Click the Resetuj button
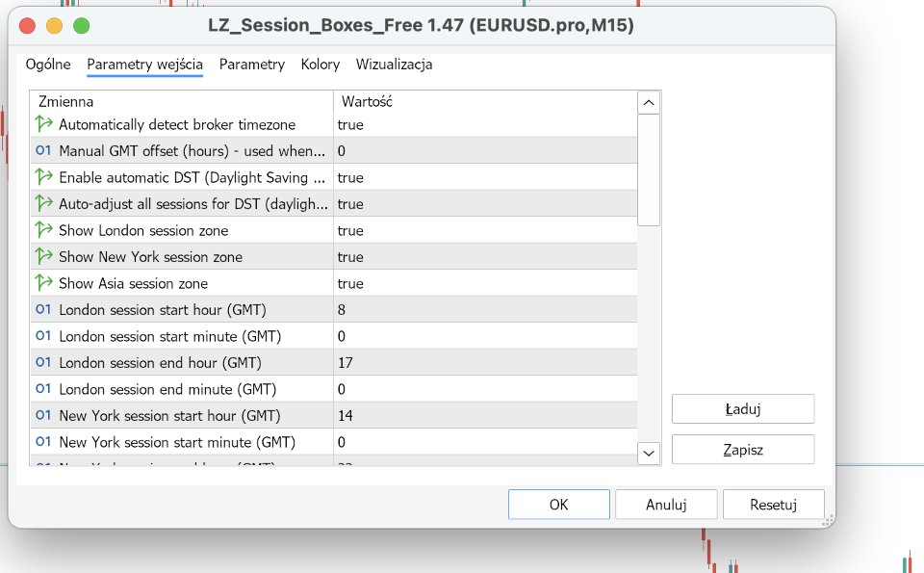This screenshot has height=573, width=924. click(774, 505)
